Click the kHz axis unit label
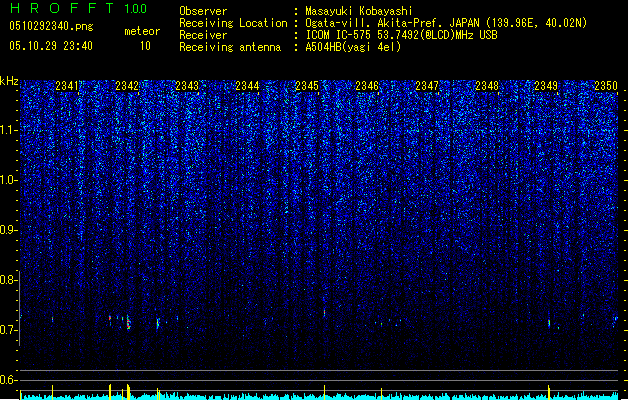Image resolution: width=629 pixels, height=400 pixels. (9, 81)
